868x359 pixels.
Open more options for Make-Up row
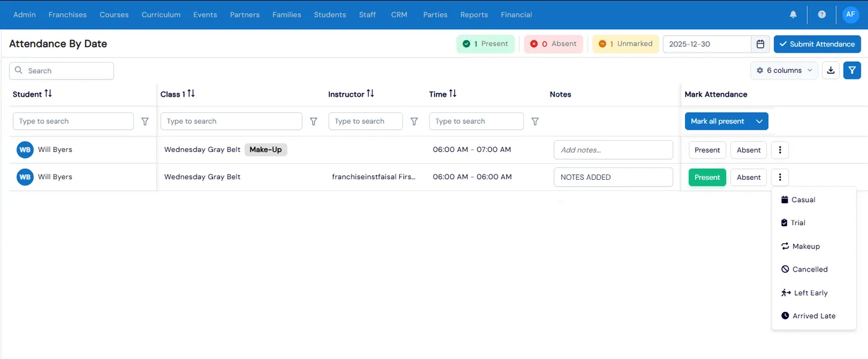click(780, 150)
